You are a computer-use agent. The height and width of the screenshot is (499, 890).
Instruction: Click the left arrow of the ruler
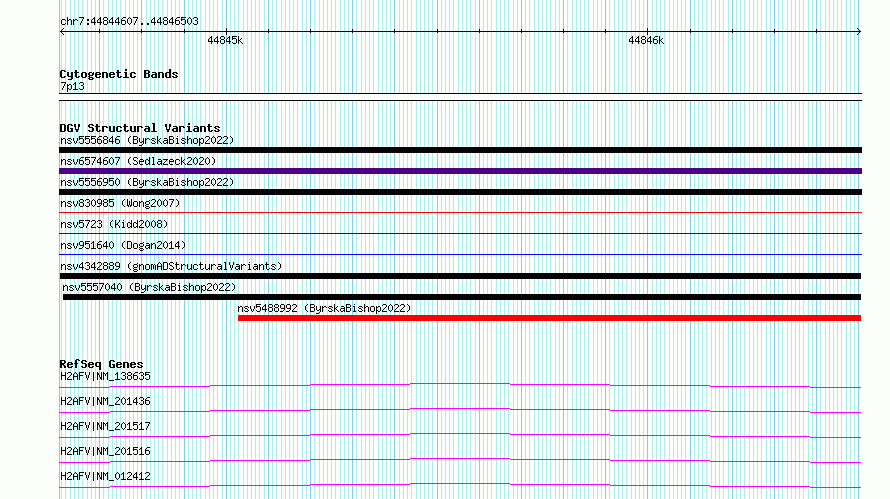[x=62, y=32]
